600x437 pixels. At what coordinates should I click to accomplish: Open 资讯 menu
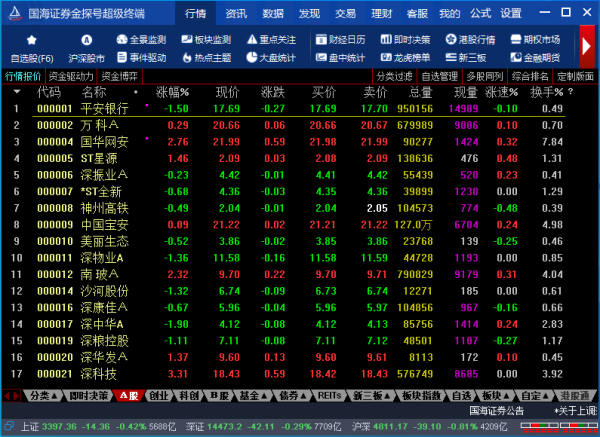[236, 13]
